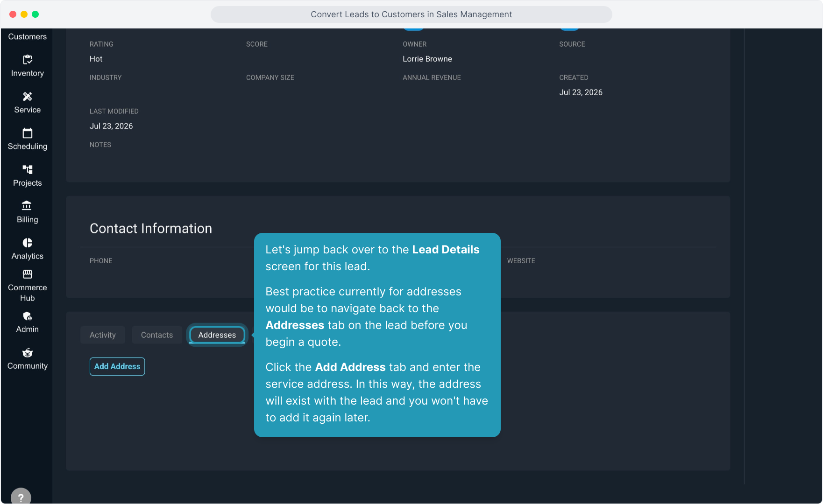Click the COMPANY SIZE field label

point(270,77)
